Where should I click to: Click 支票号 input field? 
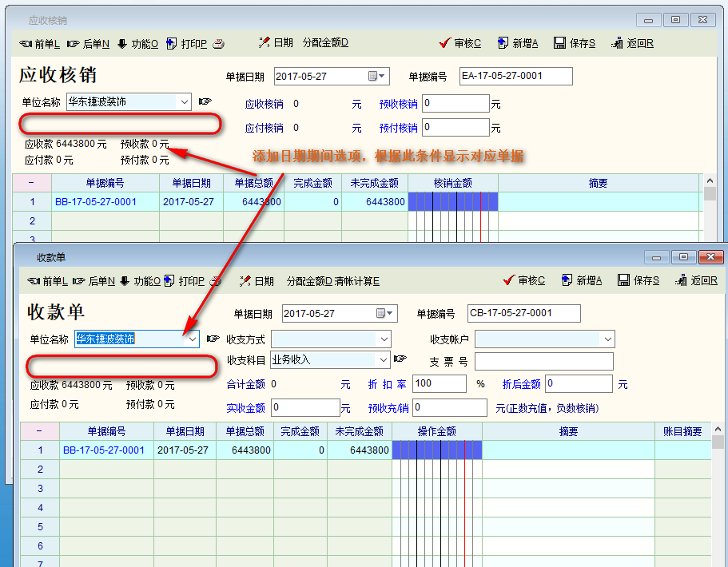click(x=543, y=362)
